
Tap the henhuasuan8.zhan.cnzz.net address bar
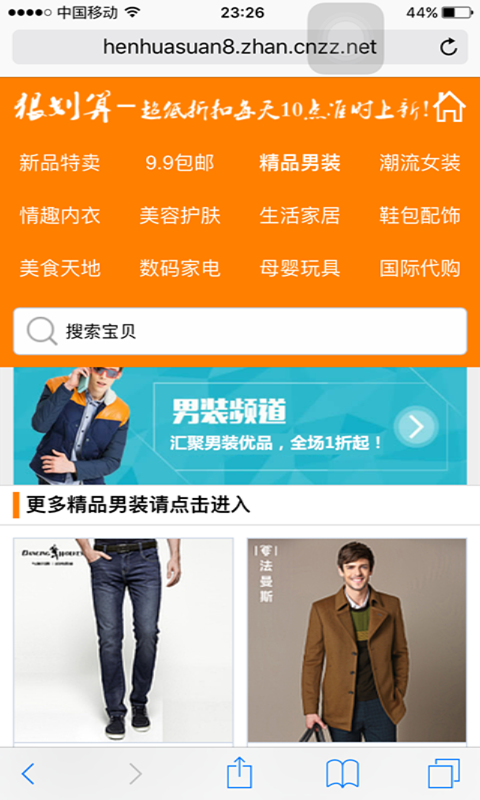click(240, 47)
